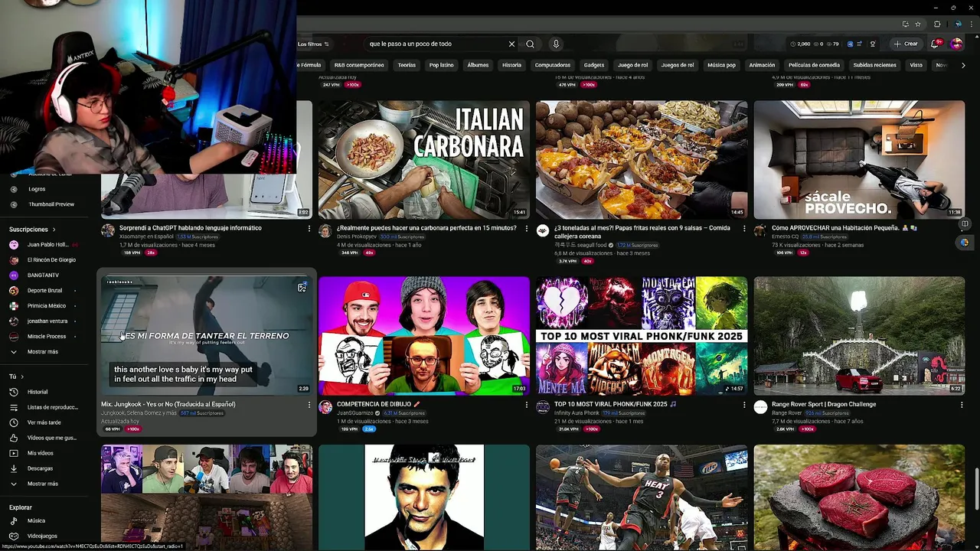Open options for Jungkook mix
980x551 pixels.
point(309,404)
